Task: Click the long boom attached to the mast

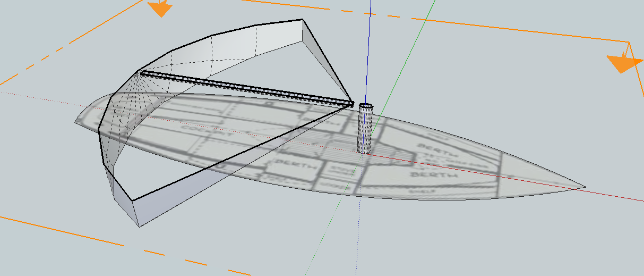Action: (247, 88)
